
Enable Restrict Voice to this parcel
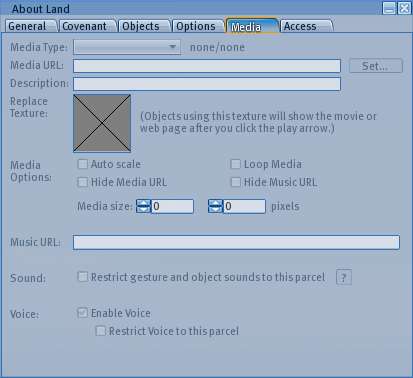(101, 331)
